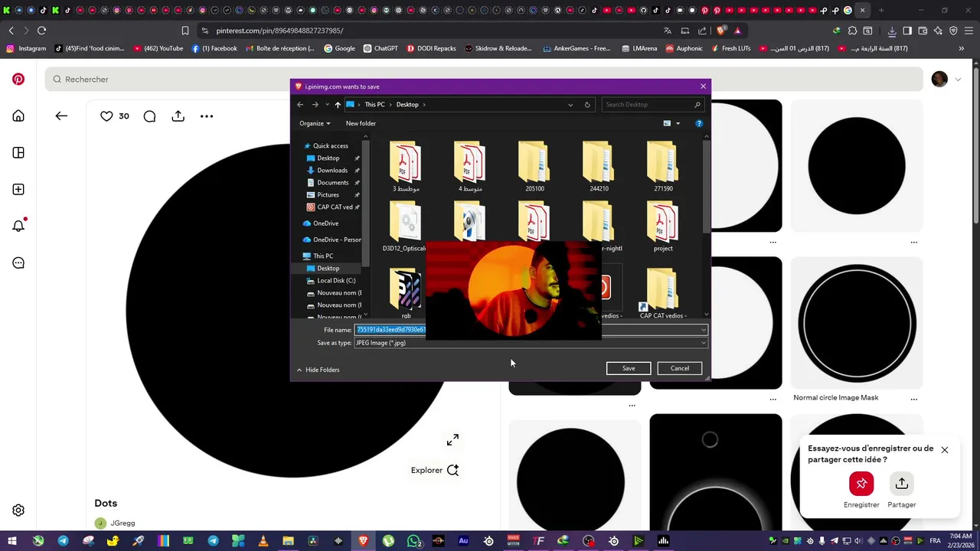980x551 pixels.
Task: Select the D3D12_Optiscaler folder
Action: (404, 227)
